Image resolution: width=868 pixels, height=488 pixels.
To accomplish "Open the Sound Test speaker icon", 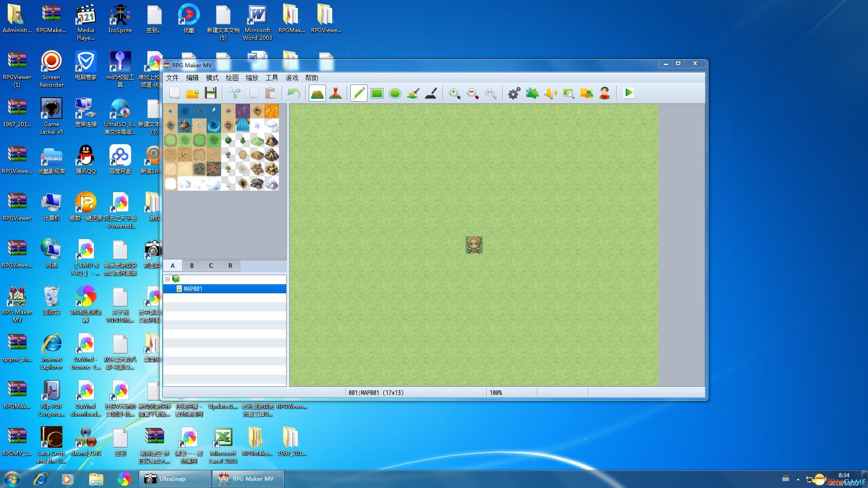I will pyautogui.click(x=551, y=93).
